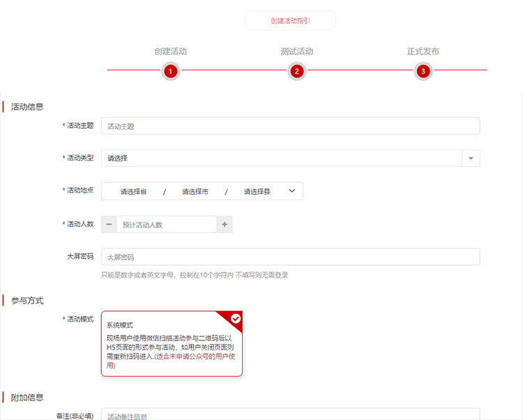523x420 pixels.
Task: Focus the 预计活动人数 input field
Action: coord(167,225)
